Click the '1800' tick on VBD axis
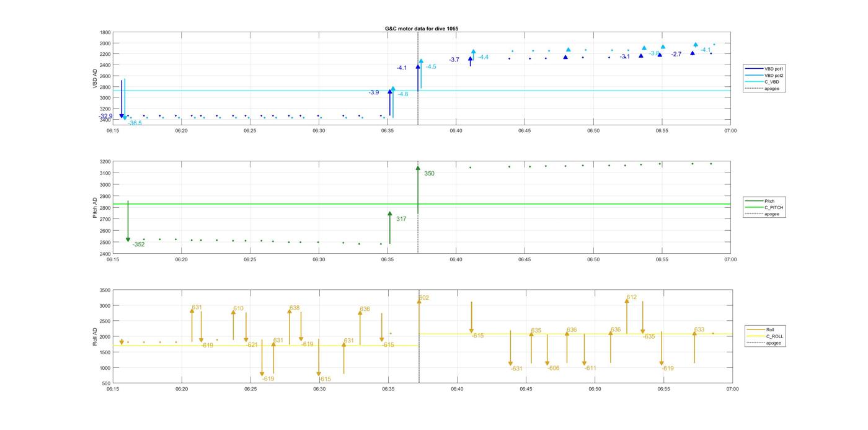Screen dimensions: 868x430 pos(105,32)
